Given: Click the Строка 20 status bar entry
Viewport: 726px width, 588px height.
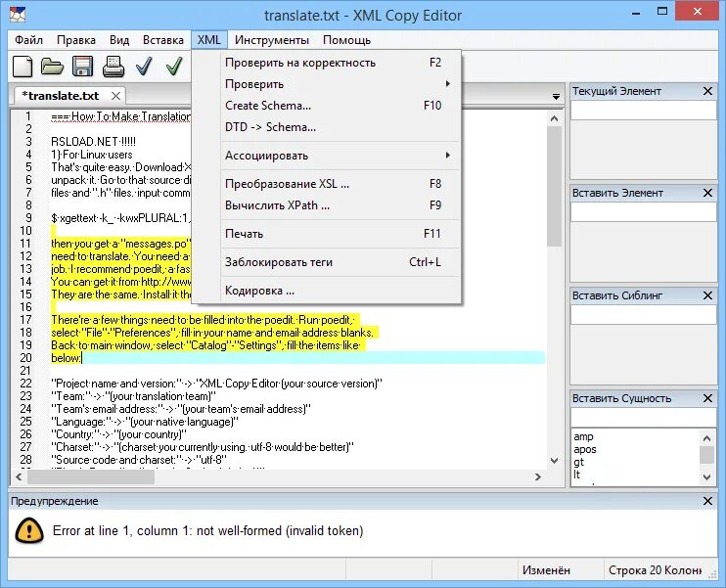Looking at the screenshot, I should 655,570.
